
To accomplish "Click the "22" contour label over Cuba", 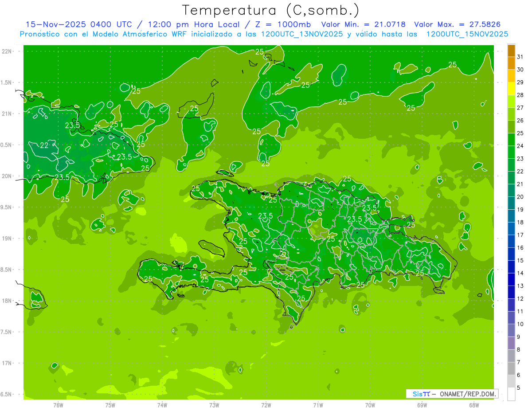I will [44, 145].
